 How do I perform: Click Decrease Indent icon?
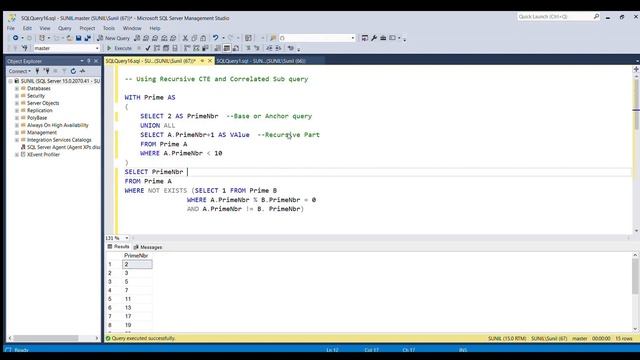coord(269,48)
